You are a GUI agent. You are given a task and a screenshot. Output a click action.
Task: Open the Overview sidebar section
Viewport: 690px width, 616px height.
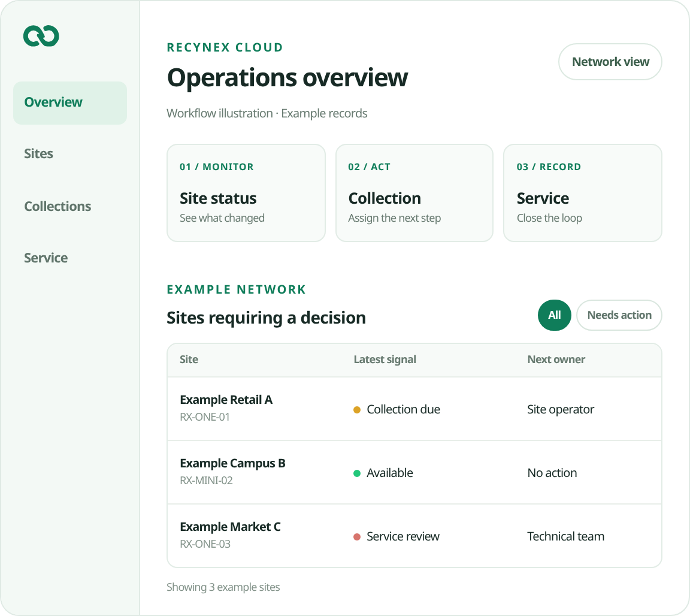point(70,102)
